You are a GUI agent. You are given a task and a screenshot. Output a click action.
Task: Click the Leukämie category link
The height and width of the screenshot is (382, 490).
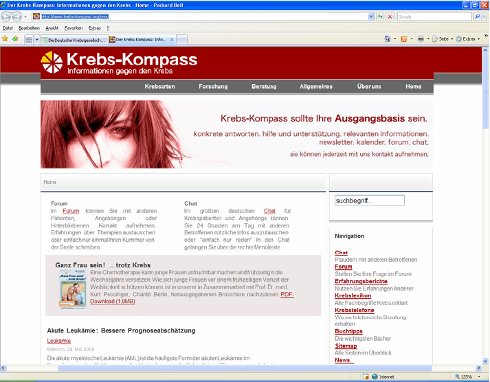59,341
